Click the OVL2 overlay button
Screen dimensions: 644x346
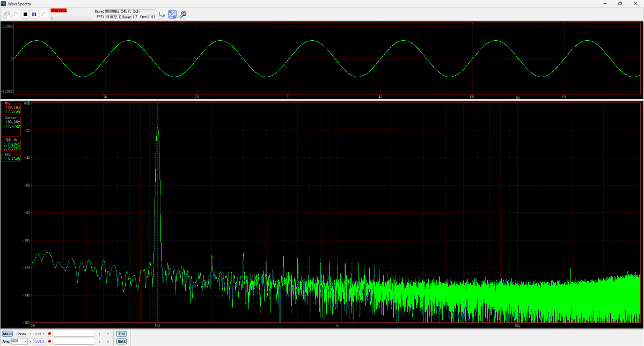(x=39, y=341)
